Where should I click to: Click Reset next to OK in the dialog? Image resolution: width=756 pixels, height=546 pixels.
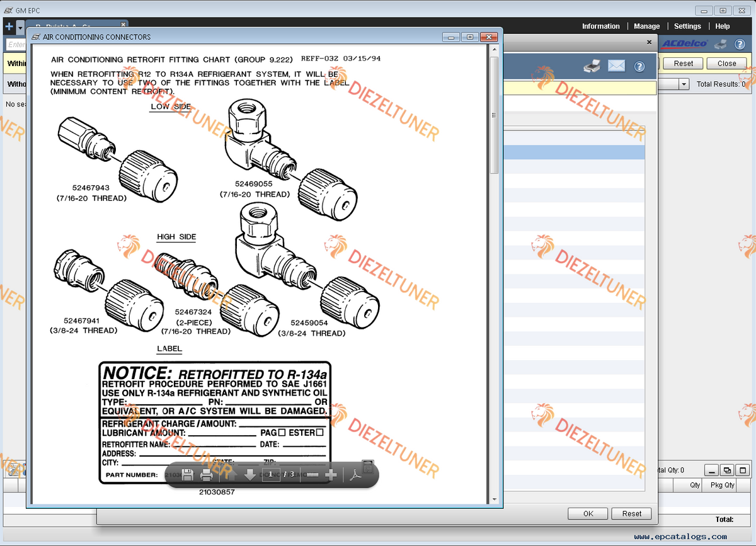point(632,513)
